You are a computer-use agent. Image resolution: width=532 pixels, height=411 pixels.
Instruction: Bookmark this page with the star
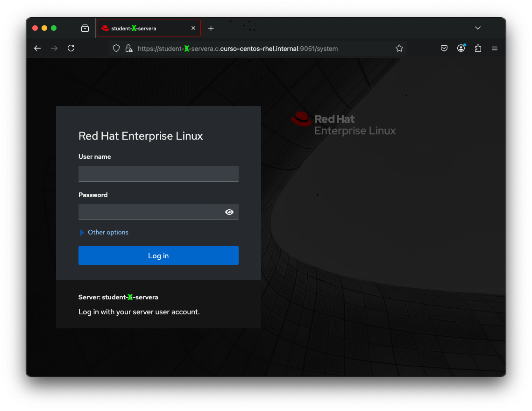[x=399, y=48]
